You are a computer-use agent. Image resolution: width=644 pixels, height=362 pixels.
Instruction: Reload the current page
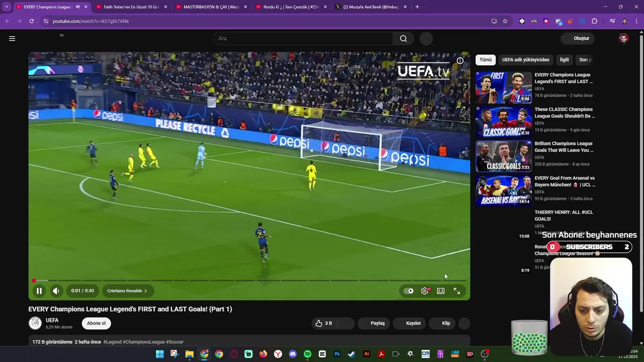(x=31, y=21)
